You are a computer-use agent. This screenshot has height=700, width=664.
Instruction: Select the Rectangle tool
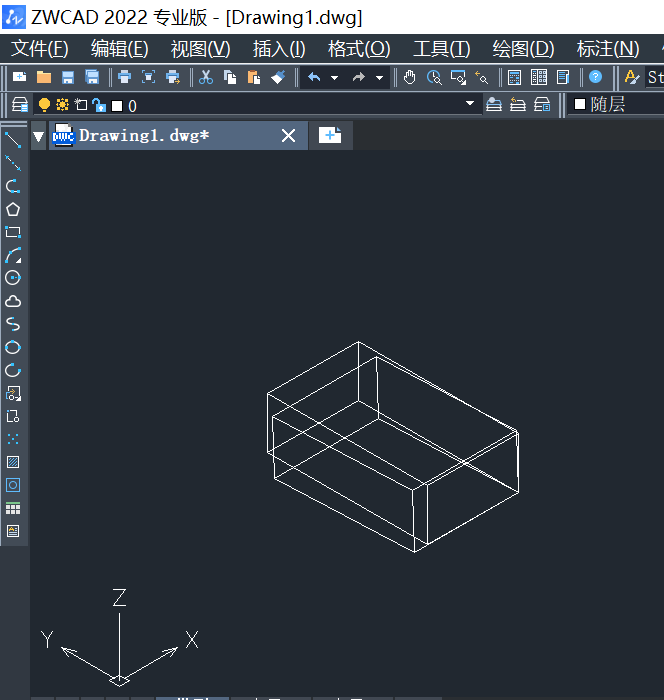tap(13, 232)
